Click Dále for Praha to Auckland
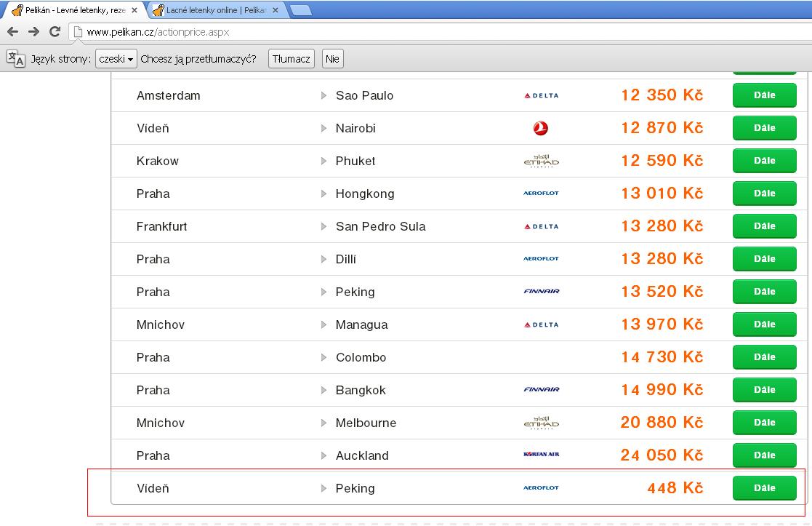This screenshot has width=812, height=526. pos(764,455)
